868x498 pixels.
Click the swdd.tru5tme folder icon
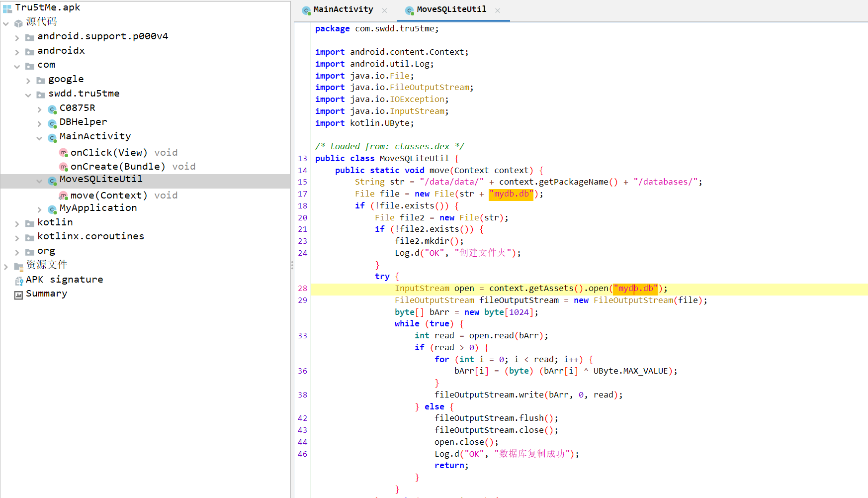coord(41,95)
